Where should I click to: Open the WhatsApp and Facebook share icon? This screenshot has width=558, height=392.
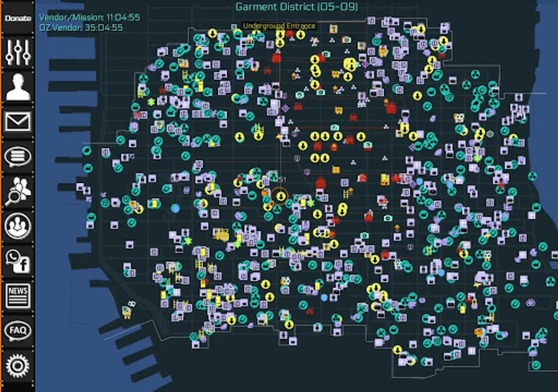(18, 261)
